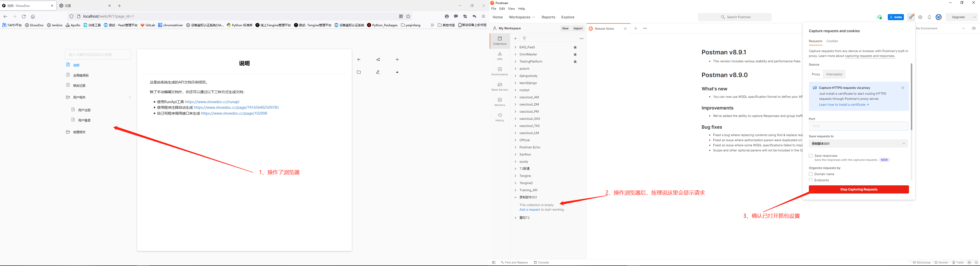The image size is (980, 266).
Task: Select Interceptor source option
Action: pyautogui.click(x=834, y=75)
